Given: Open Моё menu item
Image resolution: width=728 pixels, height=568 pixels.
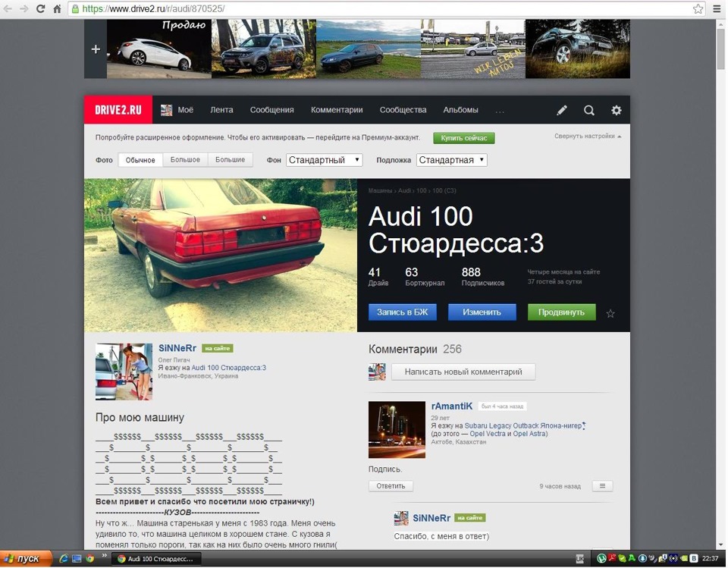Looking at the screenshot, I should (185, 110).
